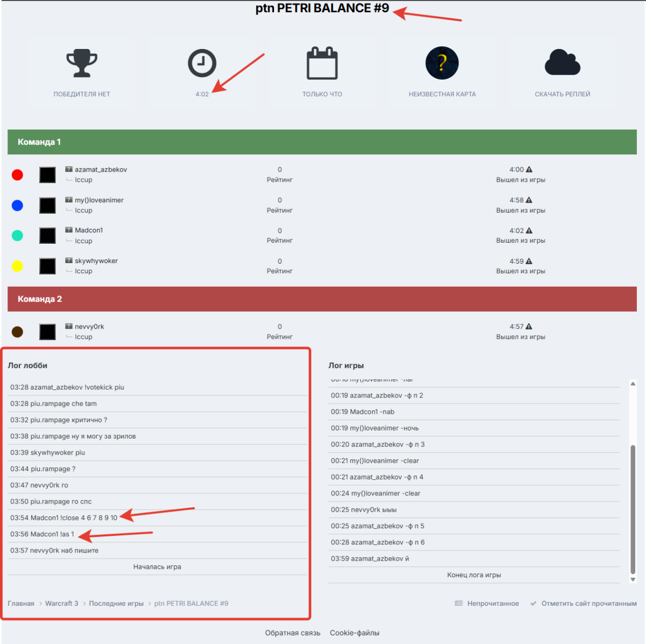
Task: Click the red color dot for azamat_azbekov
Action: [17, 175]
